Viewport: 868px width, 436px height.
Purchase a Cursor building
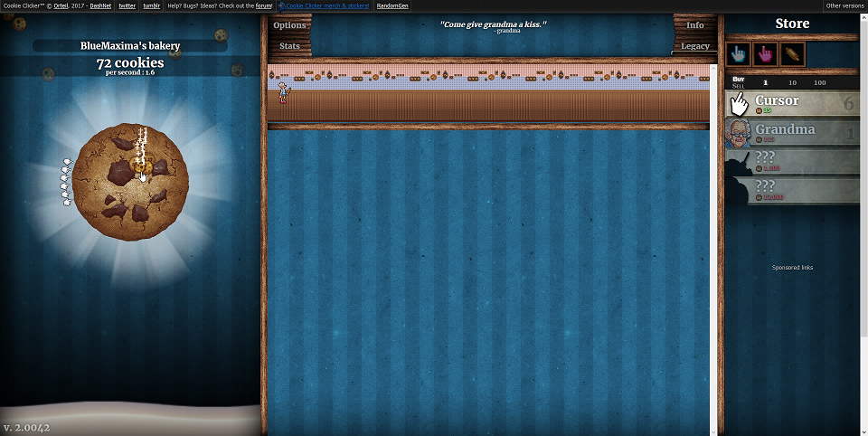tap(793, 104)
